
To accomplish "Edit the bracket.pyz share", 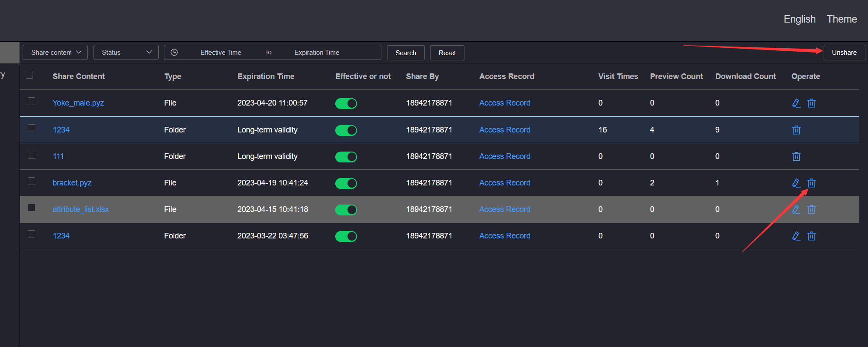I will pyautogui.click(x=796, y=183).
